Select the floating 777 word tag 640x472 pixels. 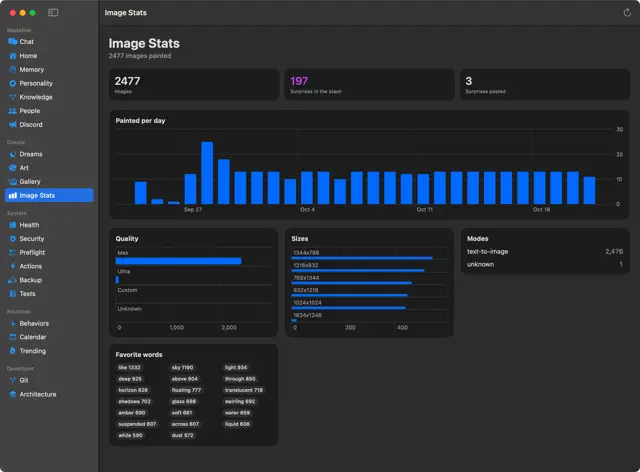[x=186, y=390]
